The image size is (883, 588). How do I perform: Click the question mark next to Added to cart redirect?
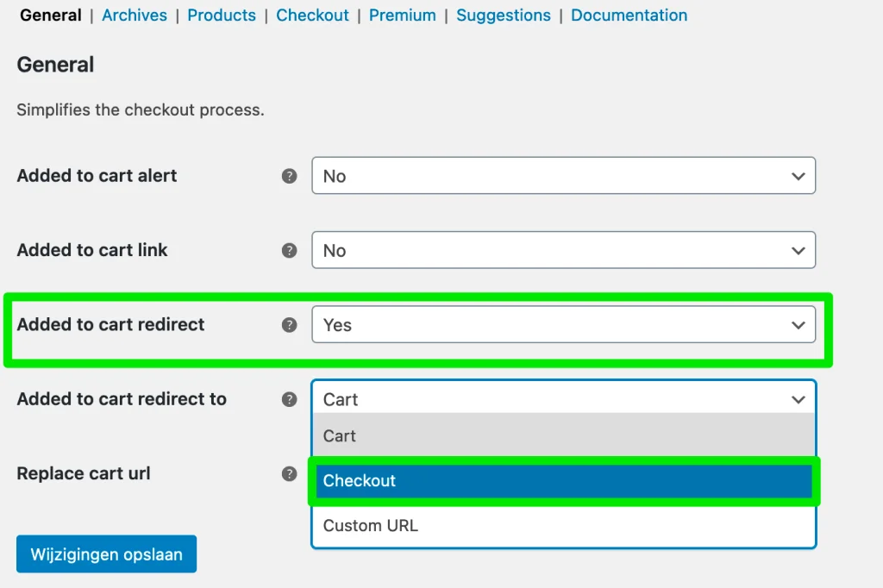290,325
